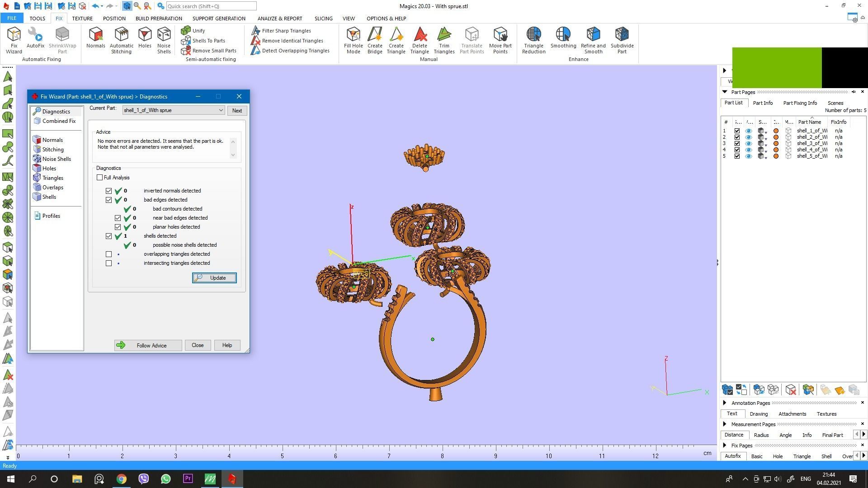This screenshot has width=868, height=488.
Task: Click the shell_2 orange color swatch
Action: point(776,137)
